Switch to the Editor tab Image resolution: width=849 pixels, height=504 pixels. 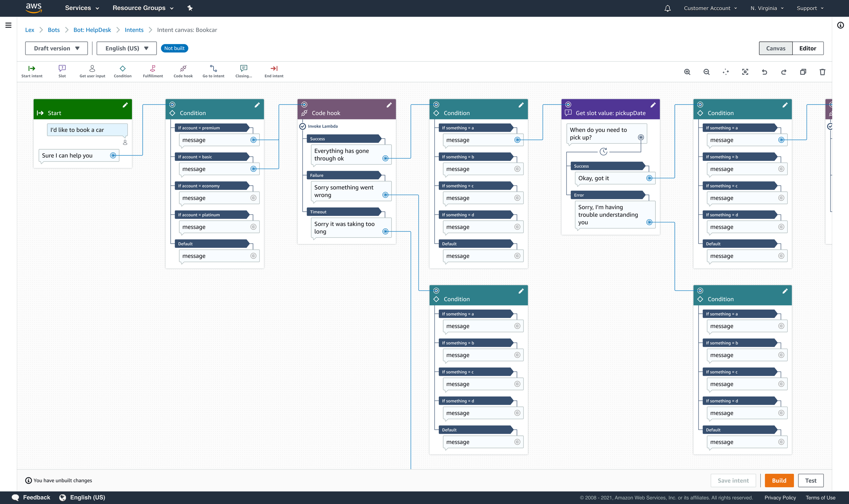[x=808, y=48]
